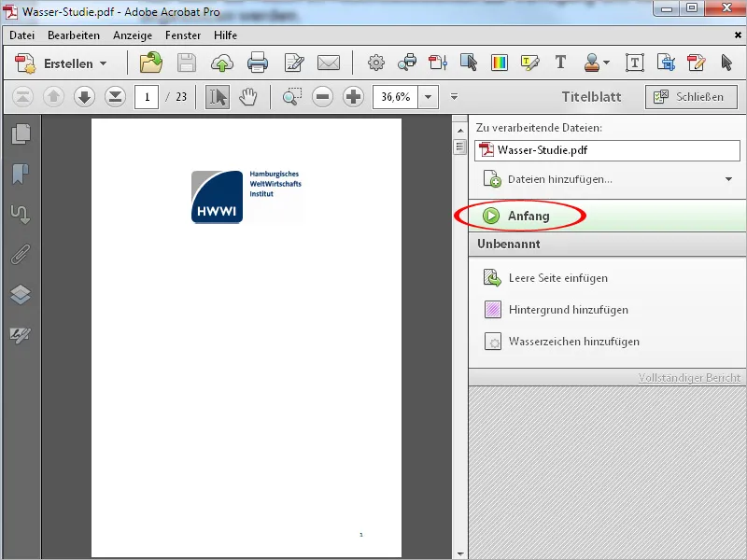Toggle the hand pan tool
747x560 pixels.
pyautogui.click(x=247, y=97)
